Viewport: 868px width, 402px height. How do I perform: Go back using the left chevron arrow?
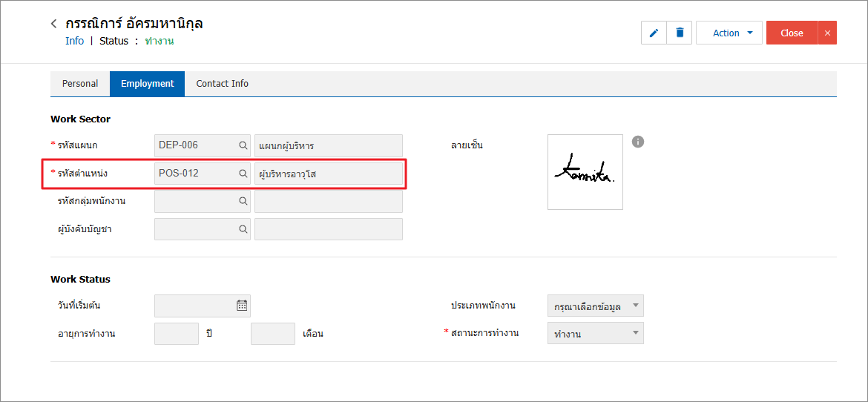point(54,24)
